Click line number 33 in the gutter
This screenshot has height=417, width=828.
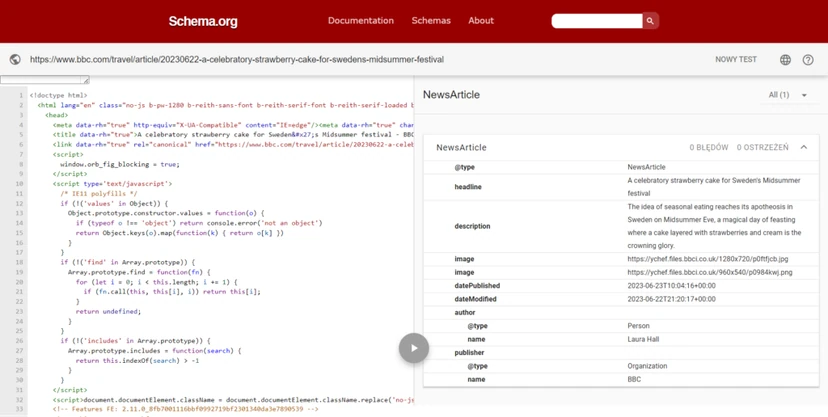(20, 409)
